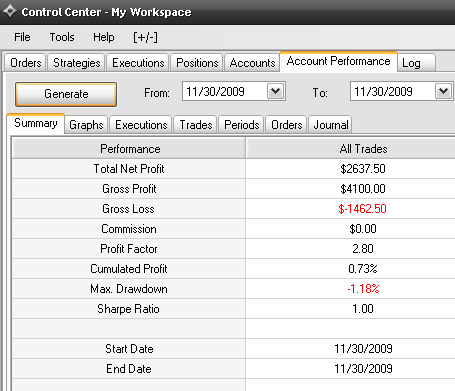Viewport: 455px width, 391px height.
Task: Open the Journal sub-tab
Action: click(331, 125)
